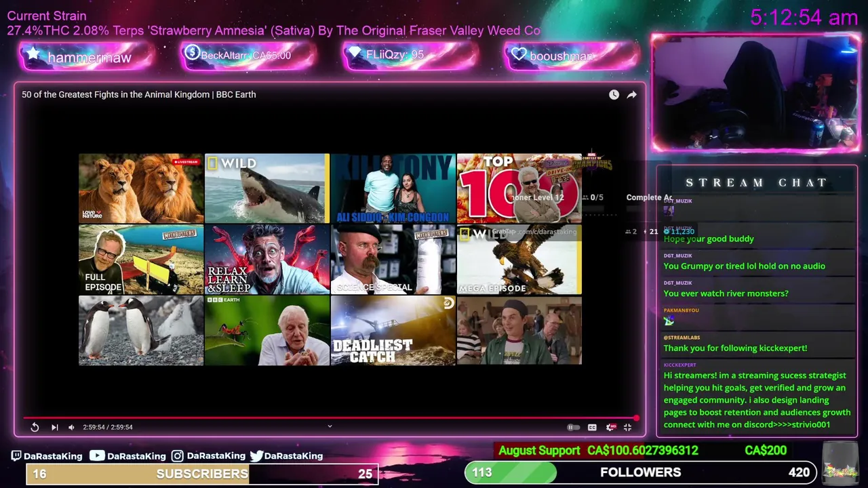The image size is (868, 488).
Task: Open the Top 100 Drive-In thumbnail
Action: click(x=519, y=188)
